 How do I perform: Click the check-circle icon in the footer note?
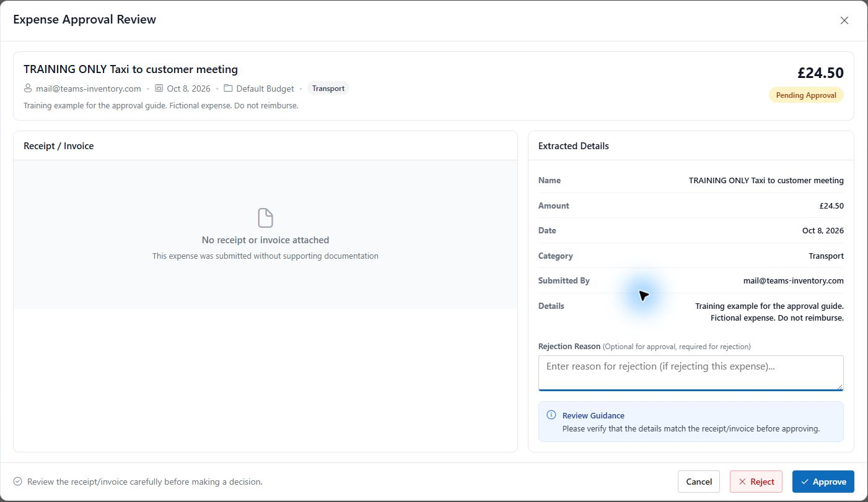[18, 482]
